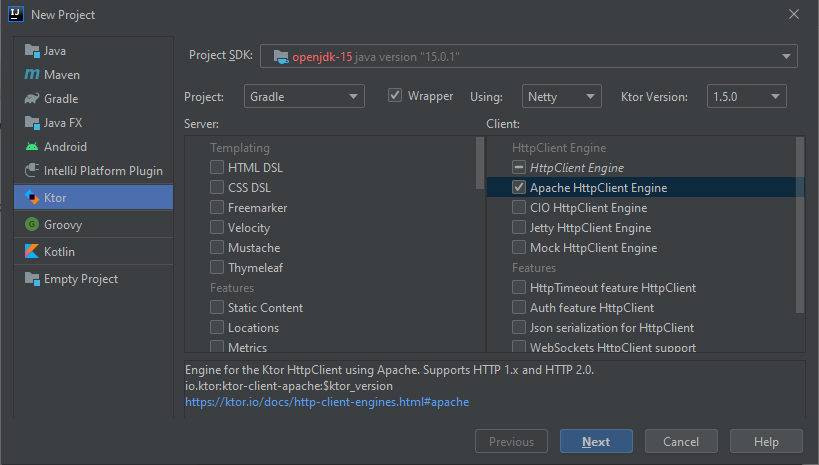Pick the Android robot icon
Screen dimensions: 819x465
pyautogui.click(x=32, y=147)
